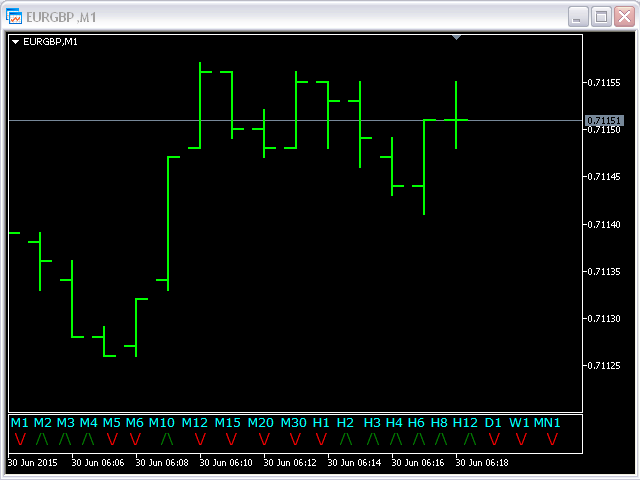Click the chart shift marker triangle at top
The height and width of the screenshot is (480, 640).
(x=456, y=38)
